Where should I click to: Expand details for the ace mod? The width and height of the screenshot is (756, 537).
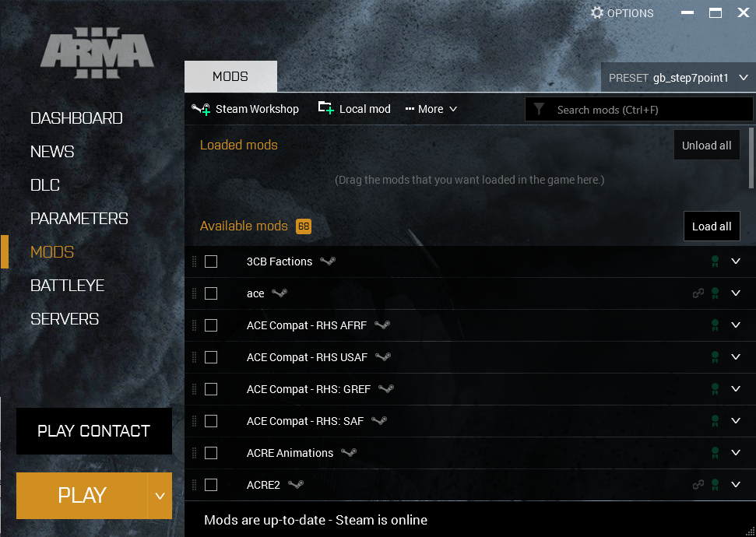(736, 293)
